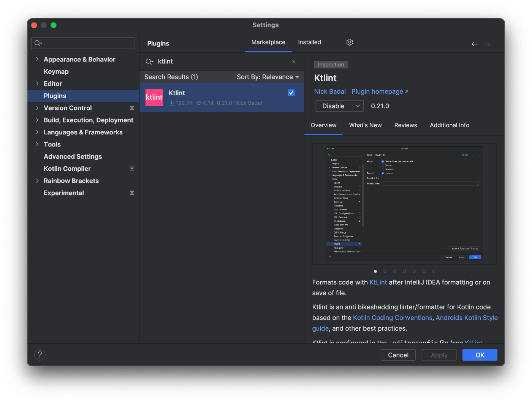Screen dimensions: 532x402
Task: Click the settings search magnifier icon
Action: pyautogui.click(x=38, y=43)
